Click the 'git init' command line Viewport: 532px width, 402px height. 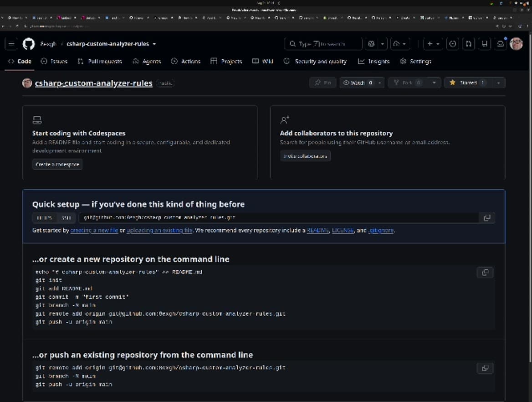[x=49, y=280]
